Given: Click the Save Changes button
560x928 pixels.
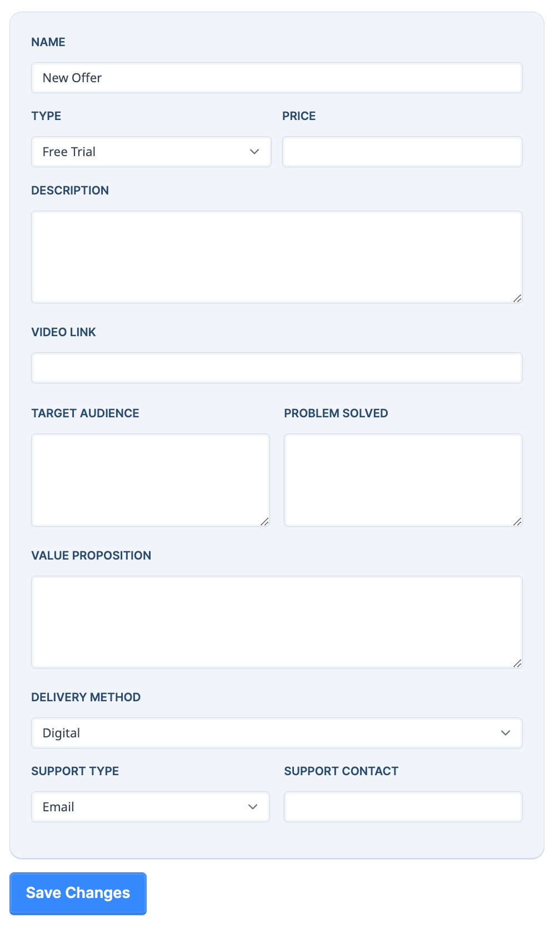Looking at the screenshot, I should point(78,893).
